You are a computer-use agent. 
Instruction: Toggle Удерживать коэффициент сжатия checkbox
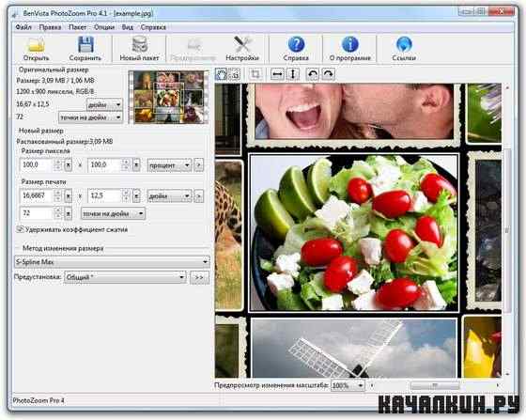[x=20, y=229]
